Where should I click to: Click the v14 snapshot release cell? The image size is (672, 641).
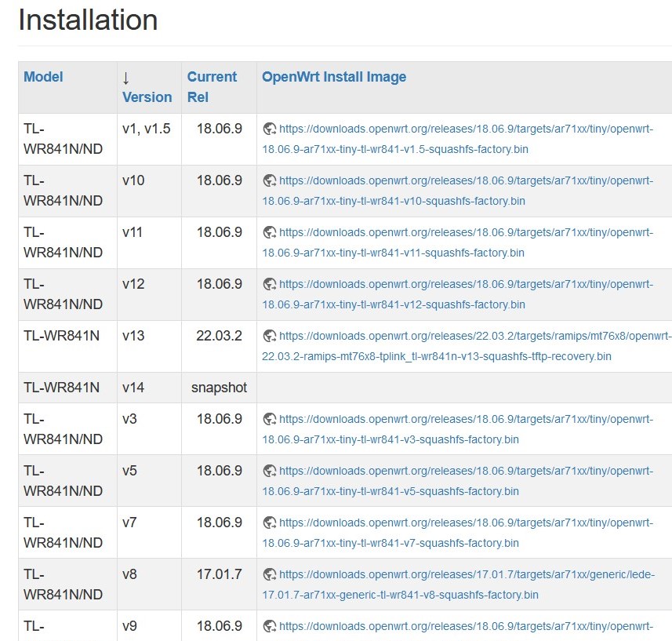click(219, 388)
